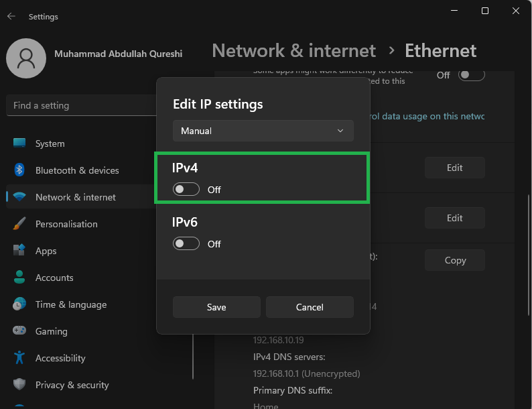
Task: Click the Bluetooth & devices icon
Action: [x=19, y=170]
